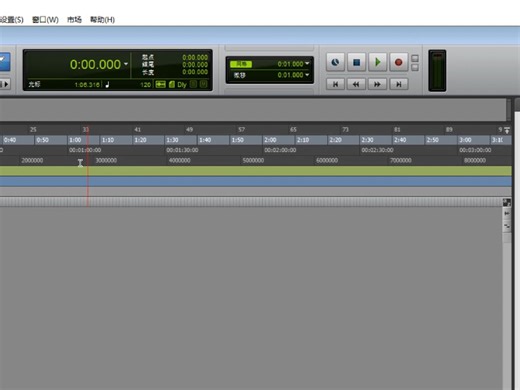520x390 pixels.
Task: Stop playback with the blue square button
Action: tap(356, 62)
